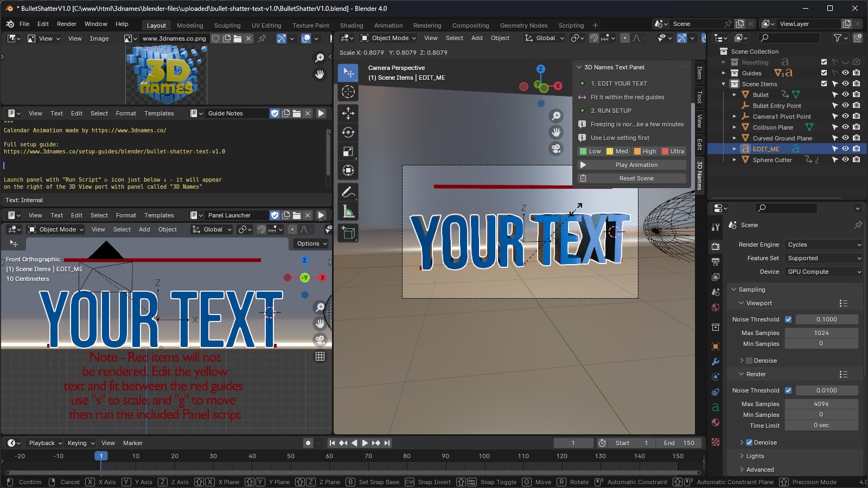
Task: Select the Move tool in the viewport toolbar
Action: point(348,113)
